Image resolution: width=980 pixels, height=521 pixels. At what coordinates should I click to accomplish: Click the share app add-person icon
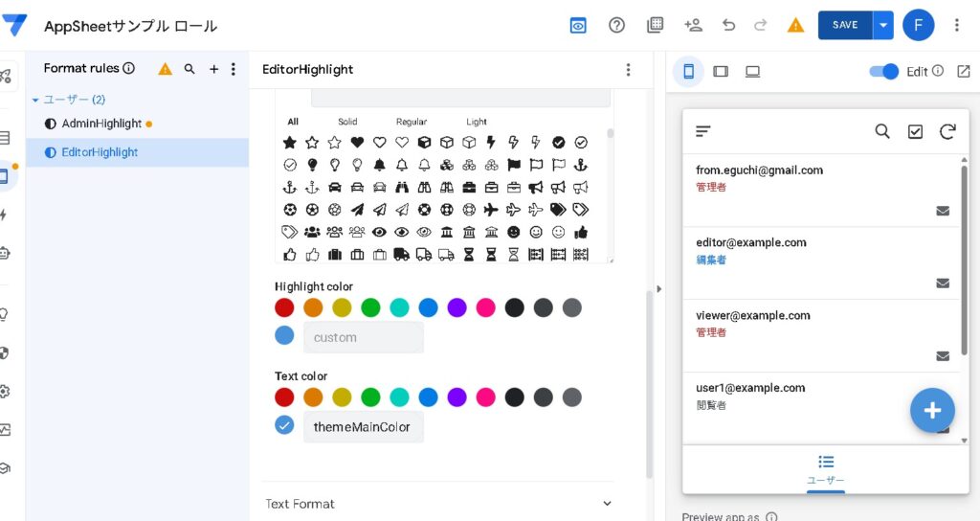click(693, 26)
